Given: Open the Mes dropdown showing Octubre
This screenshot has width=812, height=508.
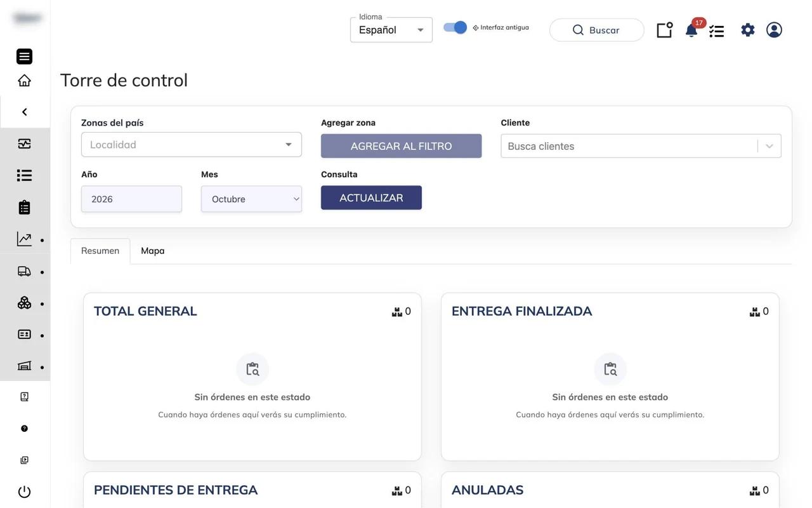Looking at the screenshot, I should pyautogui.click(x=251, y=199).
